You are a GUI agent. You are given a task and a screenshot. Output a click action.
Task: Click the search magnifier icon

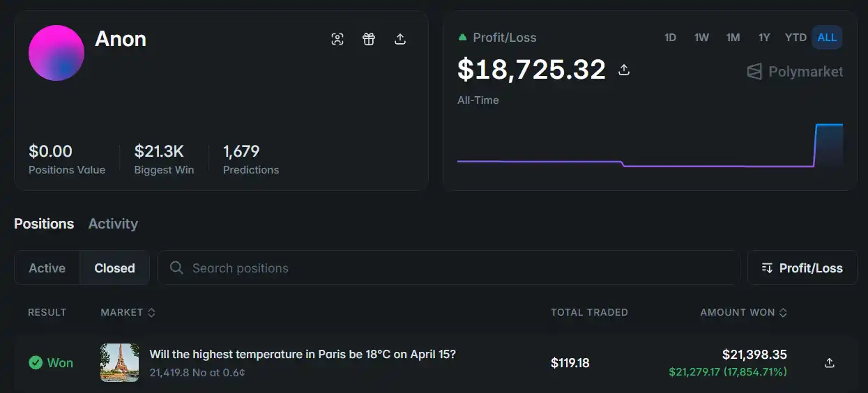click(176, 268)
